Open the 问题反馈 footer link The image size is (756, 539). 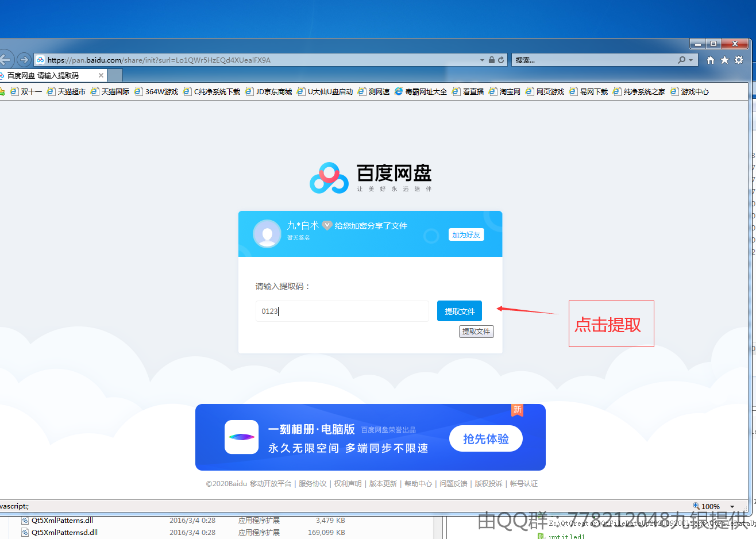point(454,484)
